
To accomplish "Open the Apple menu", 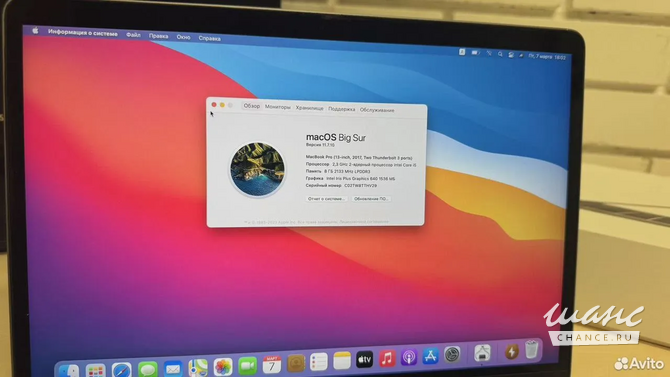I will tap(35, 31).
